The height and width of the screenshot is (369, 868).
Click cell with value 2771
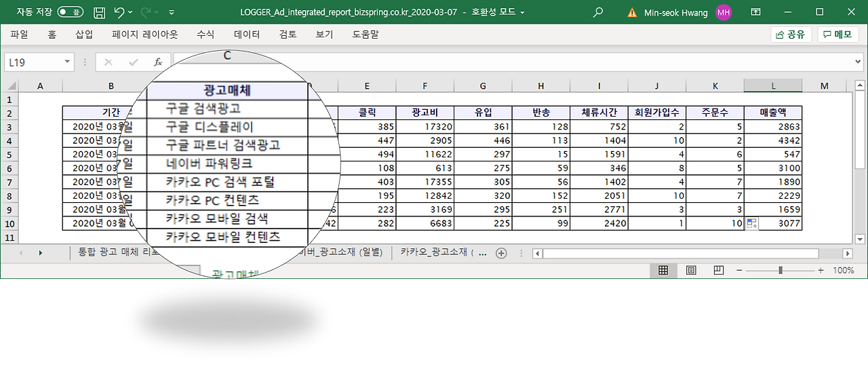click(x=599, y=210)
